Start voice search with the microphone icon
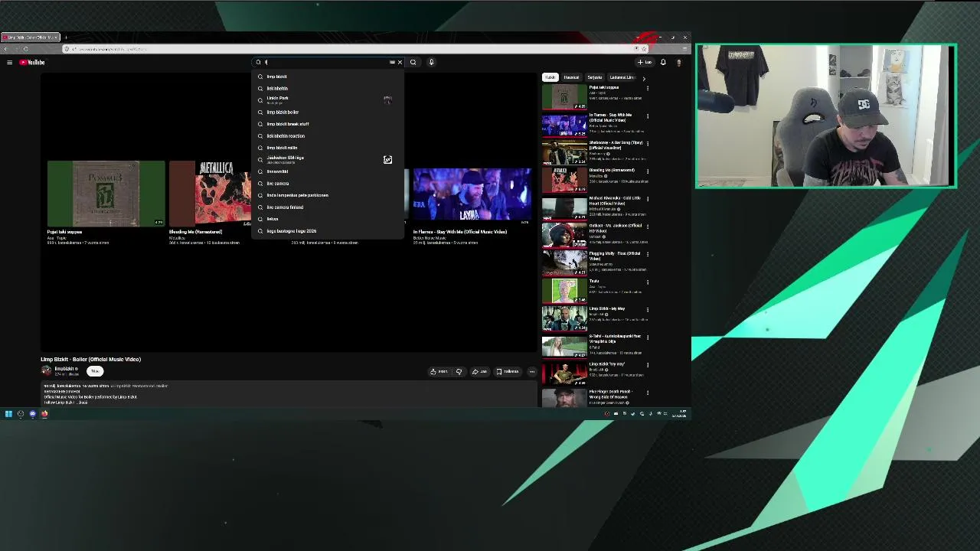Image resolution: width=980 pixels, height=551 pixels. (x=431, y=62)
